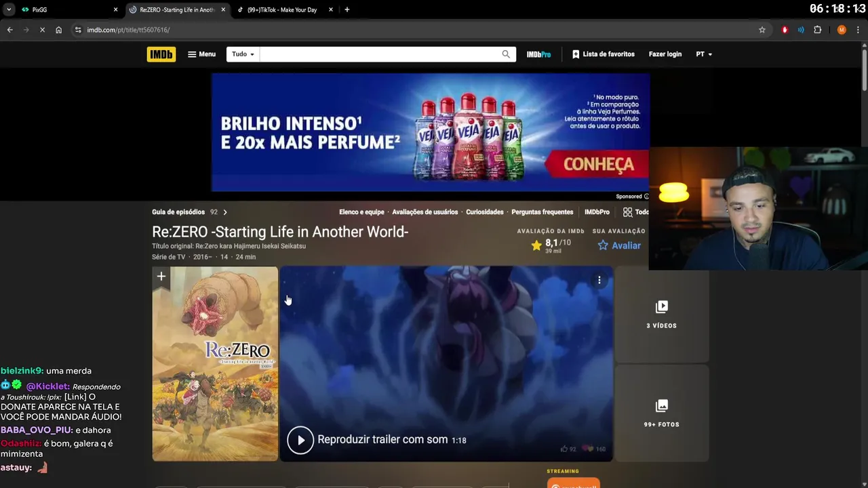Open the browser extensions puzzle icon
This screenshot has width=868, height=488.
(x=818, y=30)
